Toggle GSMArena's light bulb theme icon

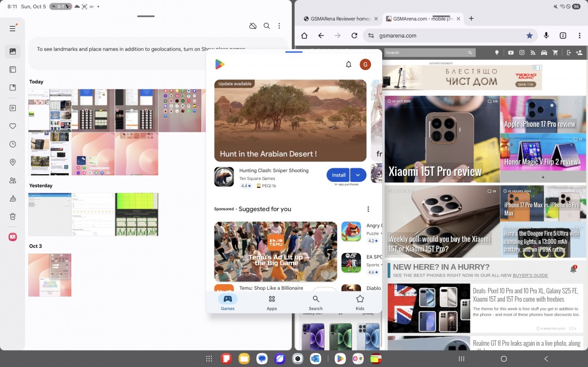(497, 53)
